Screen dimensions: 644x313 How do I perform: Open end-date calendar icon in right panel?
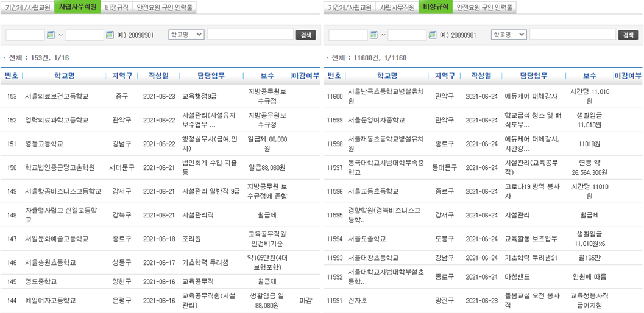(x=433, y=35)
